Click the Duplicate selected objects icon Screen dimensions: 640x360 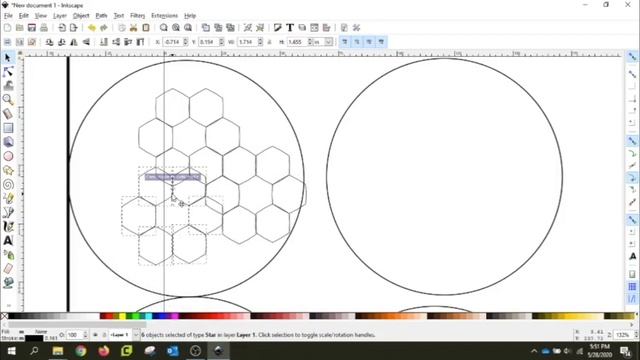coord(206,28)
